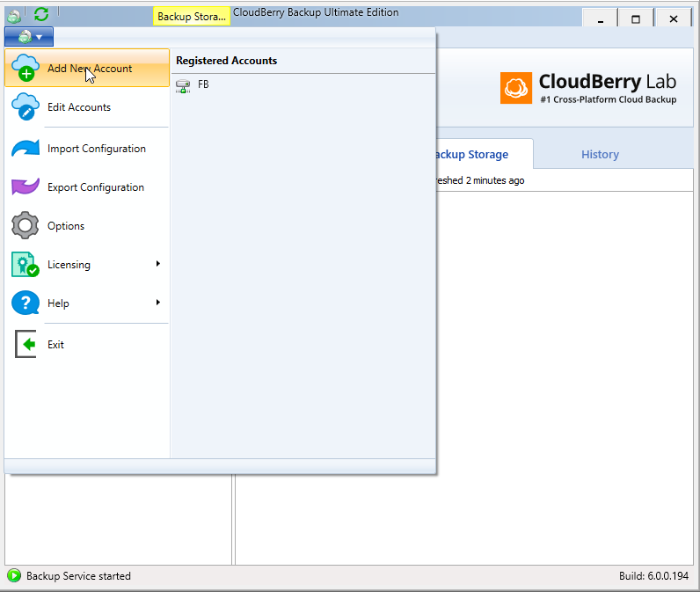The height and width of the screenshot is (592, 700).
Task: Click the Import Configuration blue arrow icon
Action: pos(25,149)
